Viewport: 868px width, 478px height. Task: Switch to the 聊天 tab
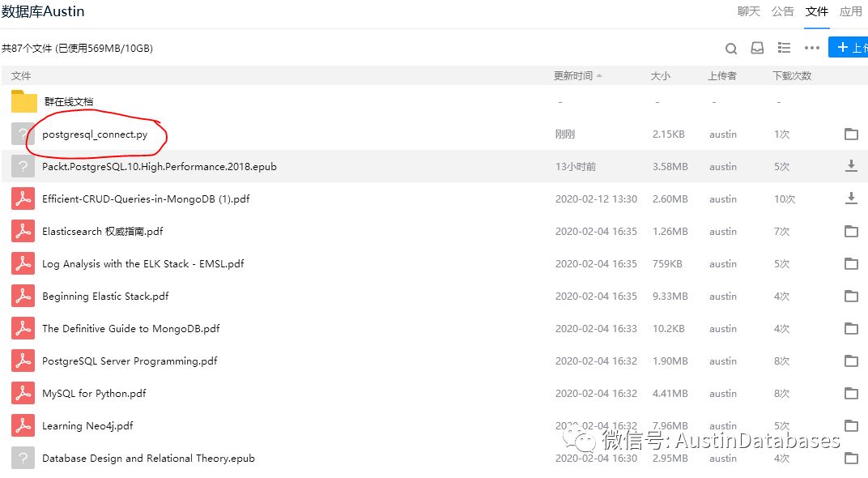point(748,11)
